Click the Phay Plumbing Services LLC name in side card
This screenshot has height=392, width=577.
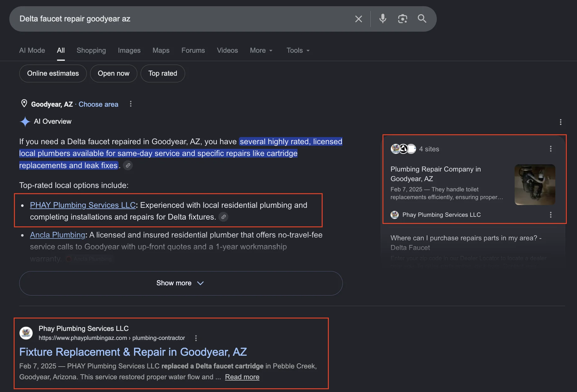point(441,215)
